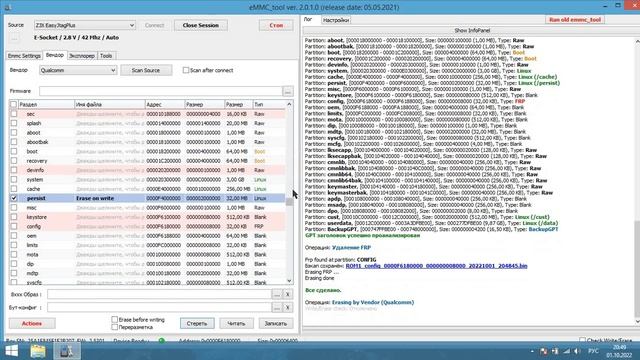Image resolution: width=640 pixels, height=360 pixels.
Task: Select the aboot partition row
Action: [147, 133]
